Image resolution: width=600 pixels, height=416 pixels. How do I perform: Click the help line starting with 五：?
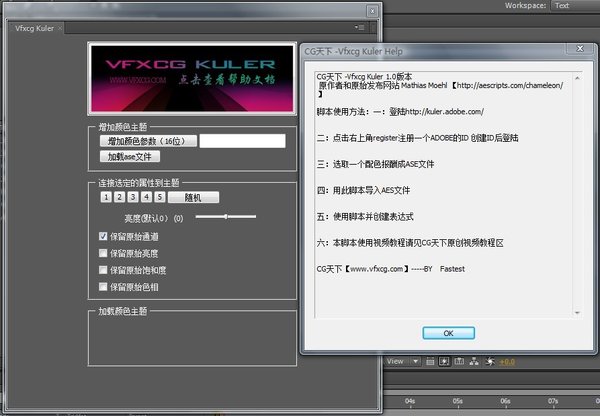point(365,217)
